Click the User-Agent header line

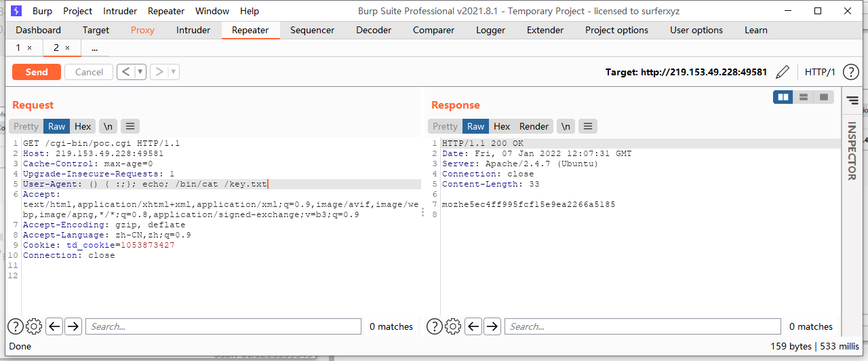221,184
